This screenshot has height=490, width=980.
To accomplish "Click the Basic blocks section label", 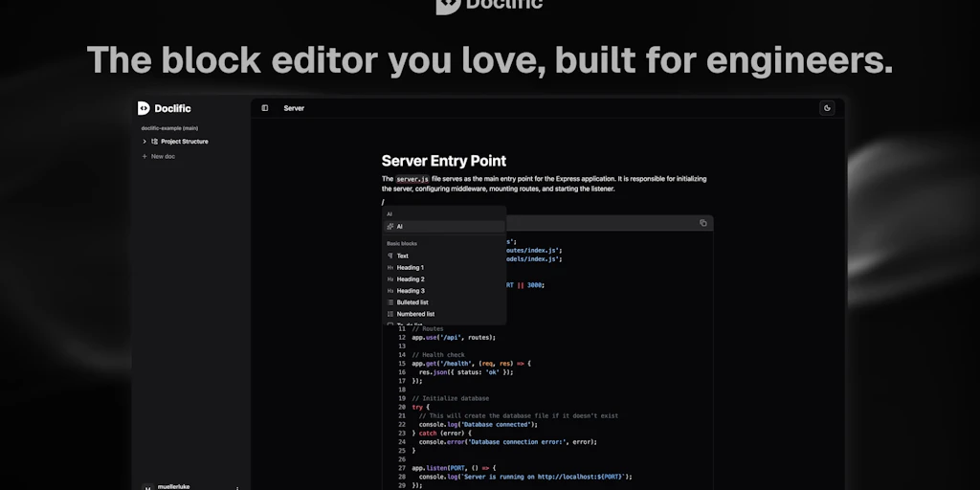I will (402, 243).
